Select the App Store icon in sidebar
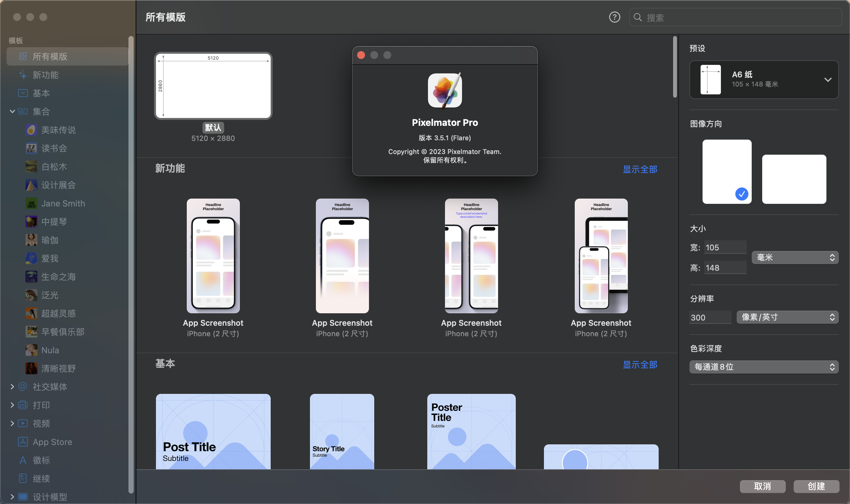The width and height of the screenshot is (850, 504). (x=23, y=441)
